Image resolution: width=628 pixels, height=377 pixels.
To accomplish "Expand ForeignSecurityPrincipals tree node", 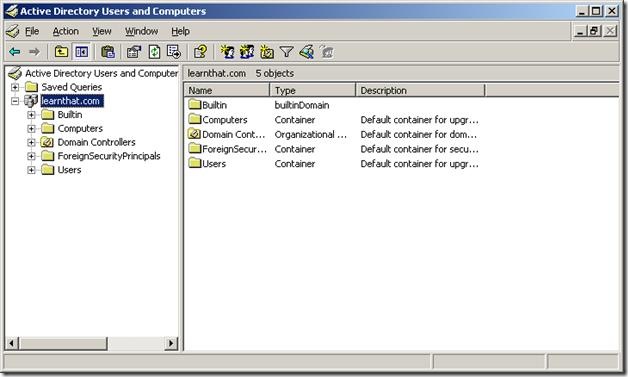I will (x=31, y=156).
